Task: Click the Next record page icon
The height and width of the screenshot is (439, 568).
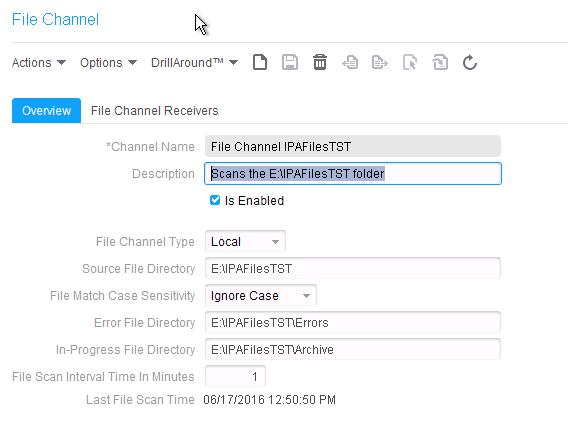Action: coord(380,62)
